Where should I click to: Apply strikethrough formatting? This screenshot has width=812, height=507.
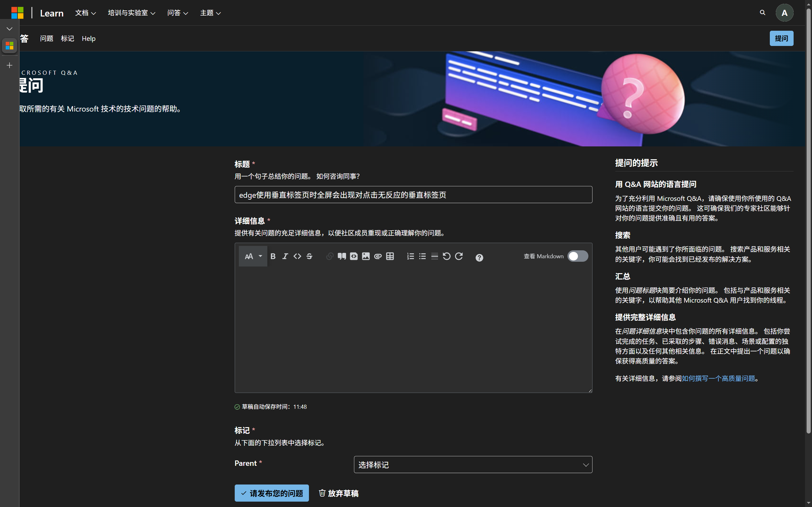click(x=309, y=256)
